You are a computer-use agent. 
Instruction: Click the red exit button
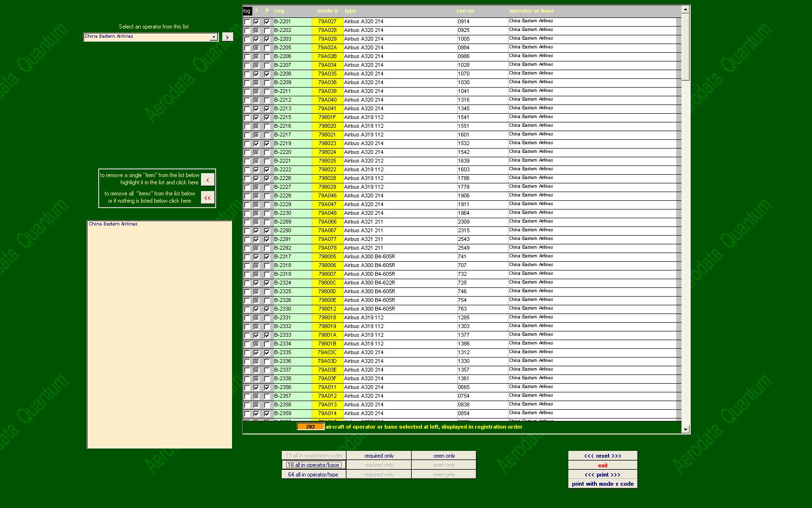(x=602, y=465)
